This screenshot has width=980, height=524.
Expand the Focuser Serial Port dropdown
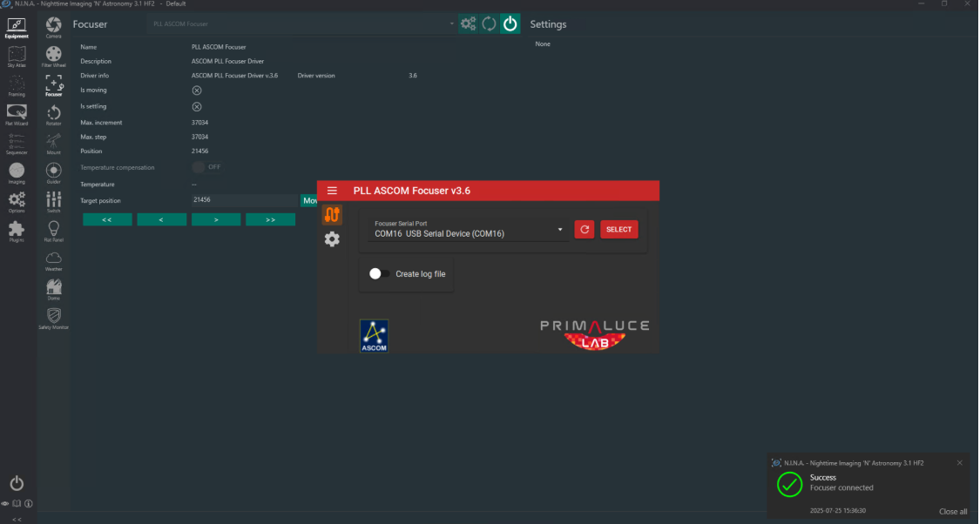coord(468,229)
